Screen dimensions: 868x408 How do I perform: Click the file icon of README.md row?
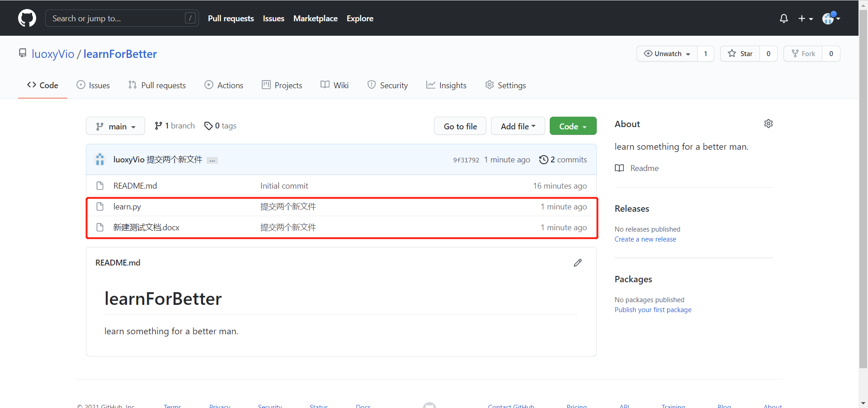click(x=100, y=186)
